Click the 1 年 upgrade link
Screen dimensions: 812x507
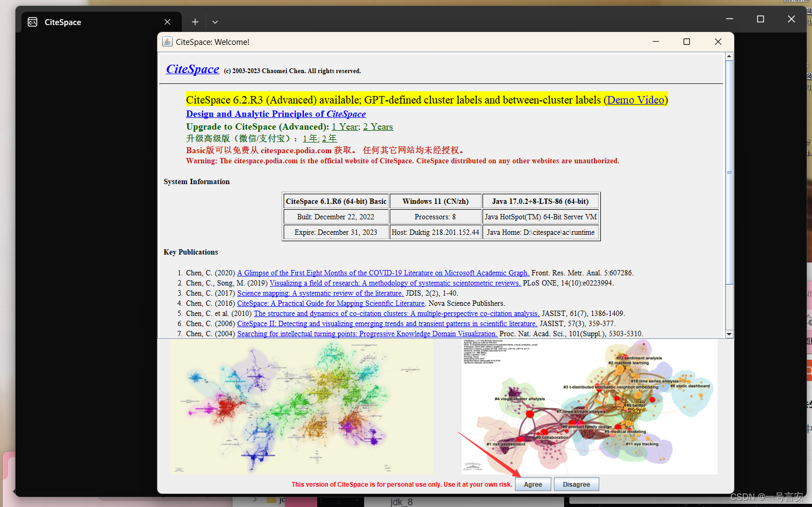point(311,138)
